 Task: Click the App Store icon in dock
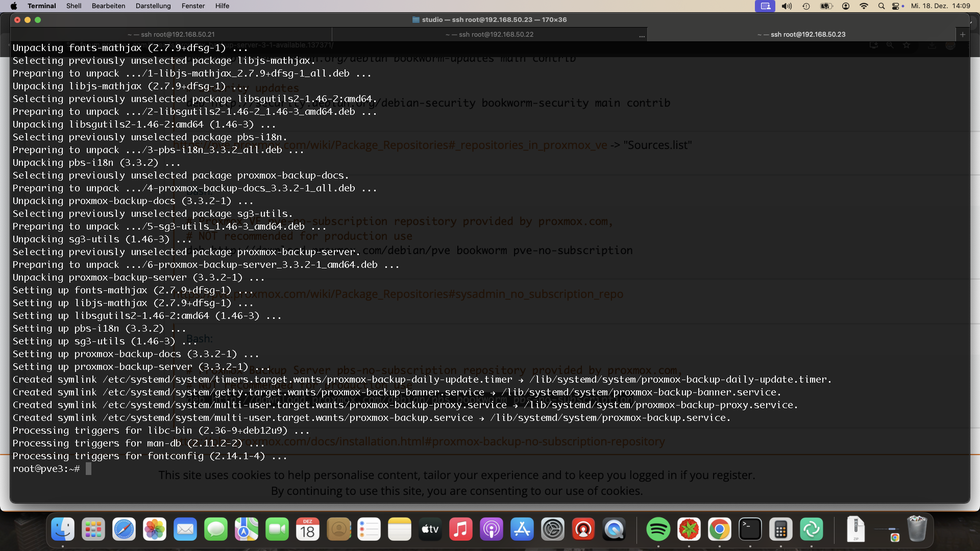coord(522,530)
